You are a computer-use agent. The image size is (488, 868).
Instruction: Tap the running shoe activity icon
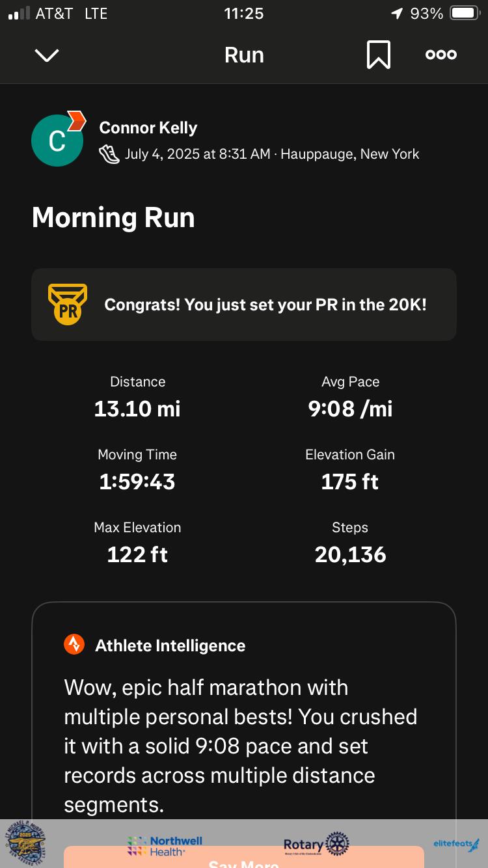click(109, 154)
